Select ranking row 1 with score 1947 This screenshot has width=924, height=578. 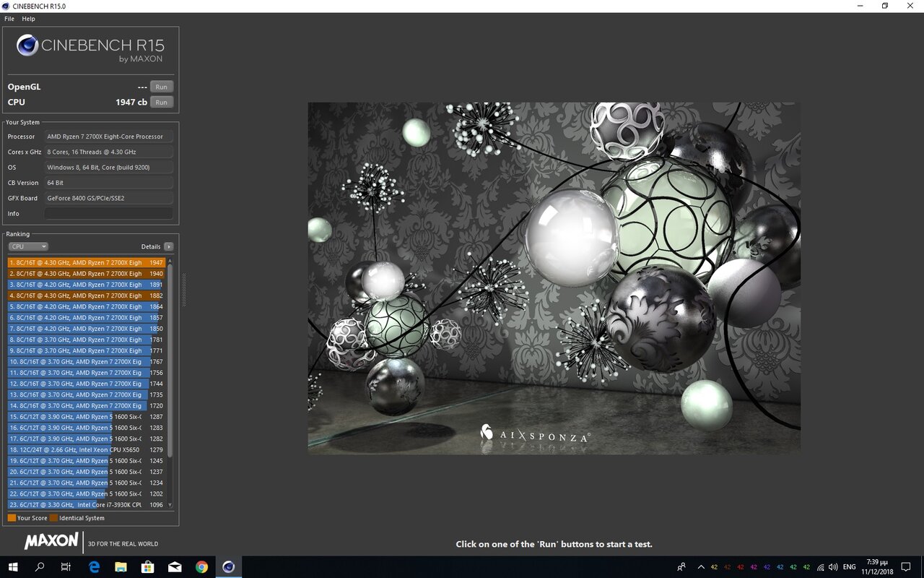click(87, 262)
